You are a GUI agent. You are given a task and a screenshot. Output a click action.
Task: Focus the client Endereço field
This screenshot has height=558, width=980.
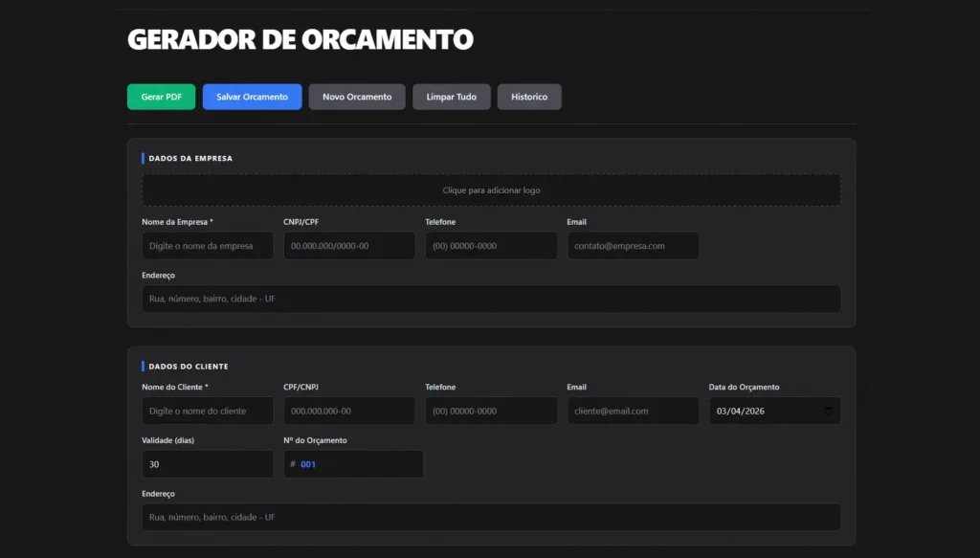(x=491, y=517)
